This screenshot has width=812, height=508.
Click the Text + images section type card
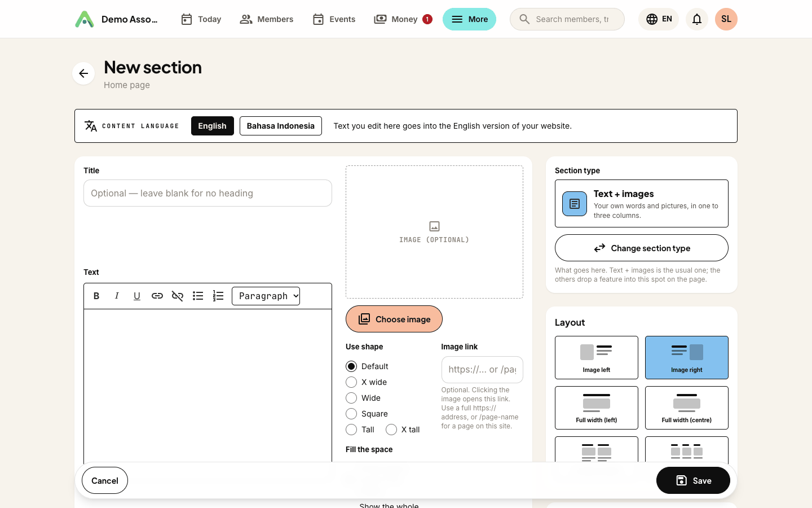pyautogui.click(x=642, y=204)
